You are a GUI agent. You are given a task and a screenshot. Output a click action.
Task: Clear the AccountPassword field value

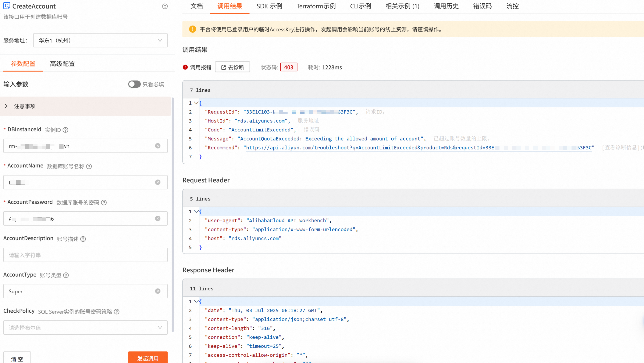click(x=158, y=218)
